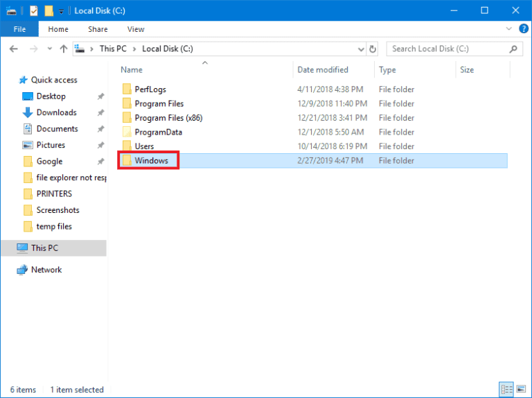This screenshot has height=398, width=532.
Task: Click the Program Files folder icon
Action: coord(127,103)
